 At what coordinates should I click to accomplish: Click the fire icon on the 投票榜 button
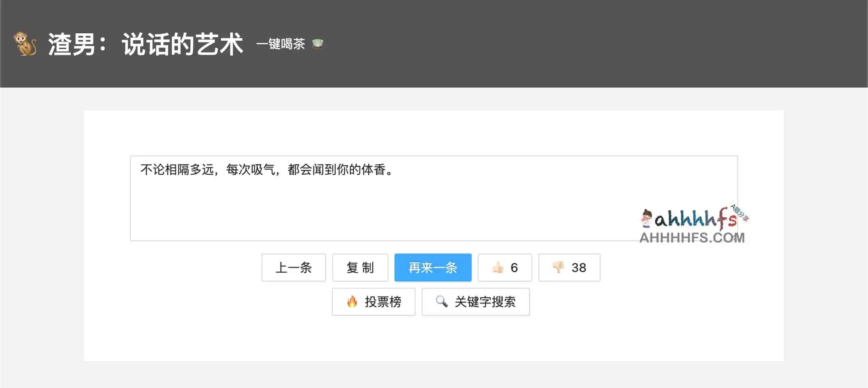(352, 302)
